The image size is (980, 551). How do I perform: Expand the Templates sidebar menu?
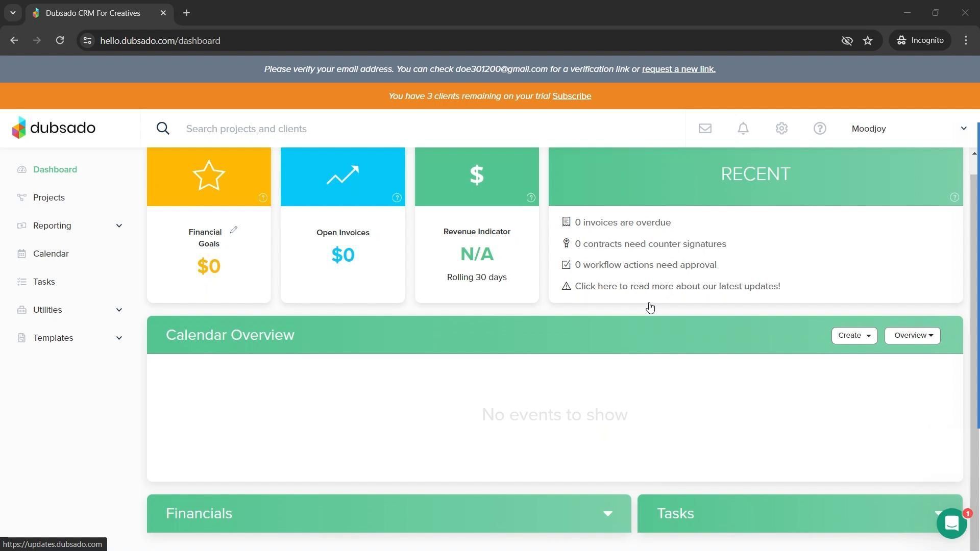(119, 338)
